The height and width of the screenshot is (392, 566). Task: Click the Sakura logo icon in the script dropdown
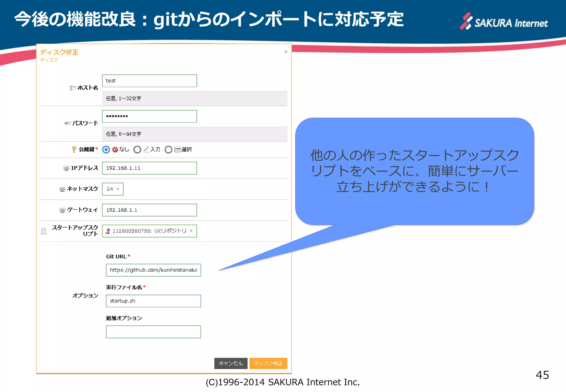click(x=108, y=231)
